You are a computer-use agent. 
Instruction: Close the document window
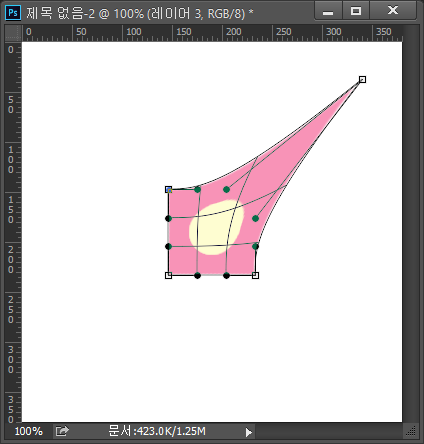(x=393, y=11)
